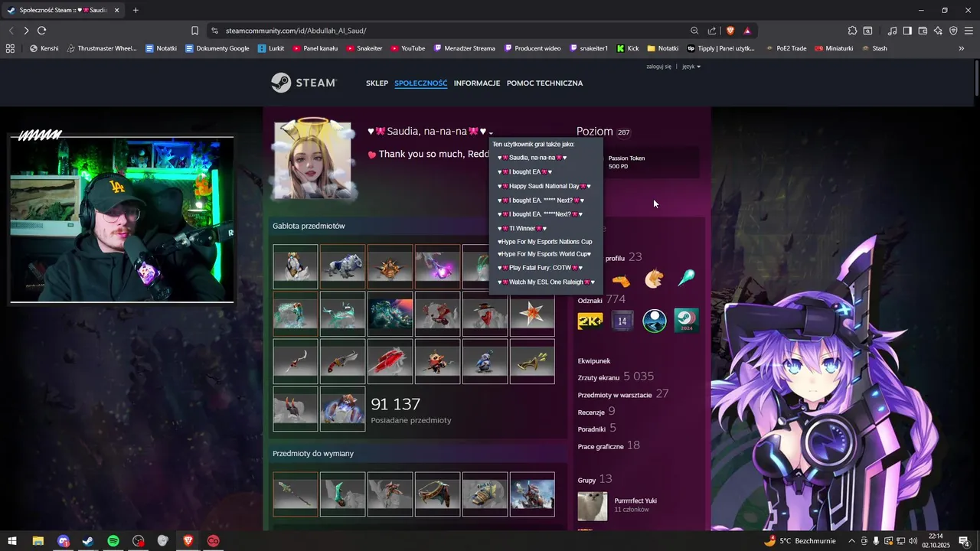
Task: Open the Kenshi bookmark
Action: click(44, 48)
